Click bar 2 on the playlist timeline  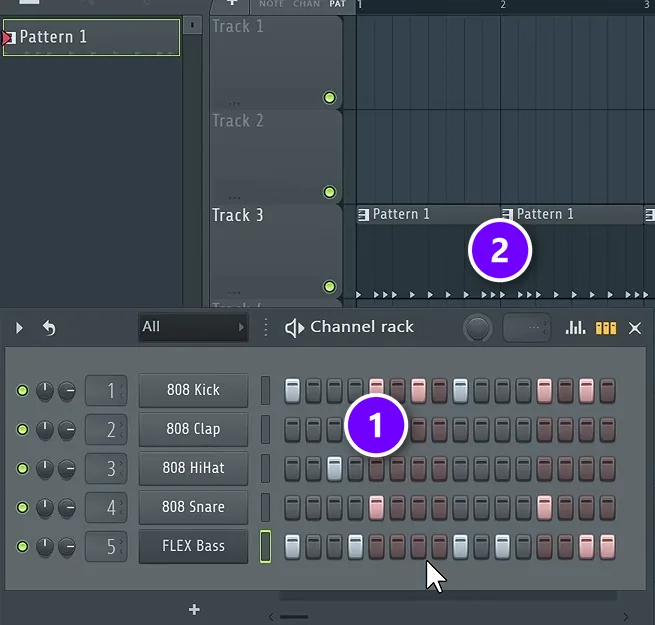pos(503,5)
